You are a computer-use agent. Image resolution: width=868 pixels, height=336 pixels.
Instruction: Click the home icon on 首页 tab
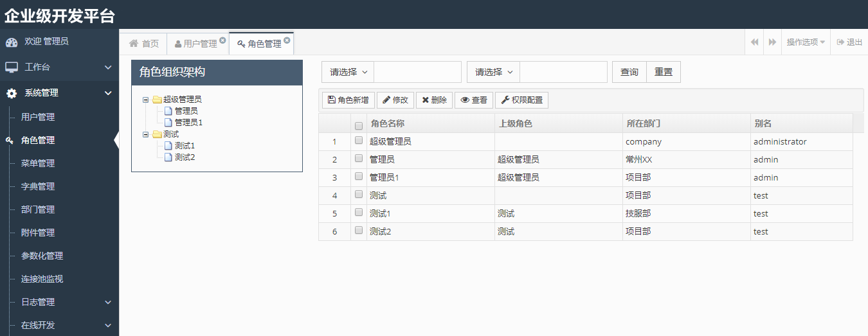coord(134,43)
